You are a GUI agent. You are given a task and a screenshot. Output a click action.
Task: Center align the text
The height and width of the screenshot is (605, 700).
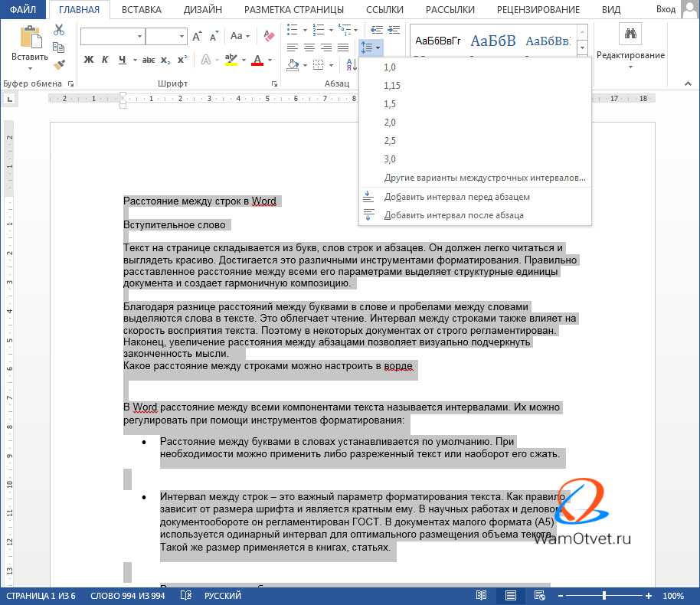pos(309,47)
